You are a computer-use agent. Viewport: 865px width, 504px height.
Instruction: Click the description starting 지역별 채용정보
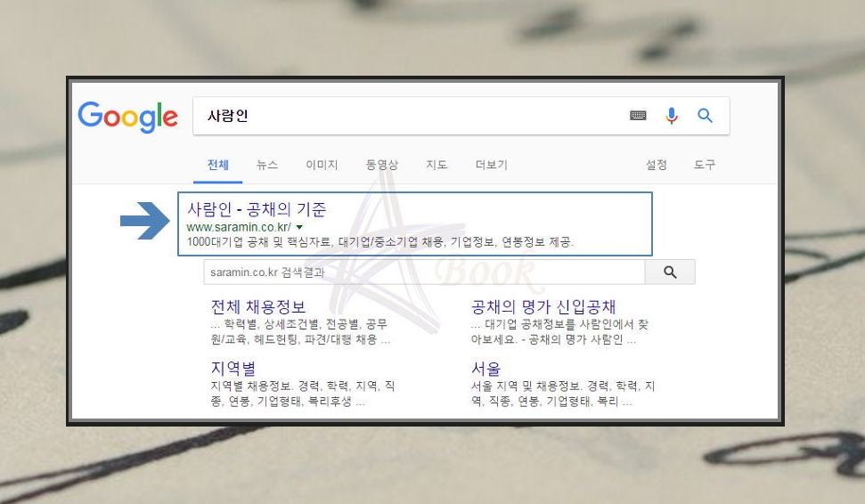coord(303,394)
